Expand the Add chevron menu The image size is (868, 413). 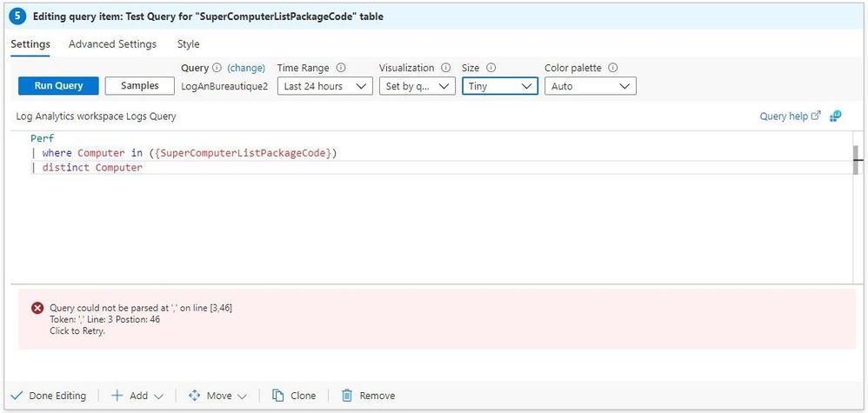coord(158,396)
